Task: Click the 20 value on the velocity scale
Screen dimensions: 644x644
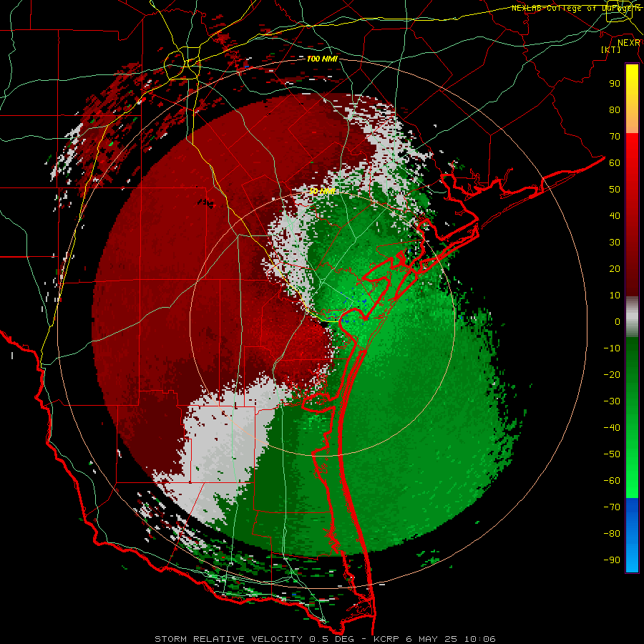Action: (x=615, y=268)
